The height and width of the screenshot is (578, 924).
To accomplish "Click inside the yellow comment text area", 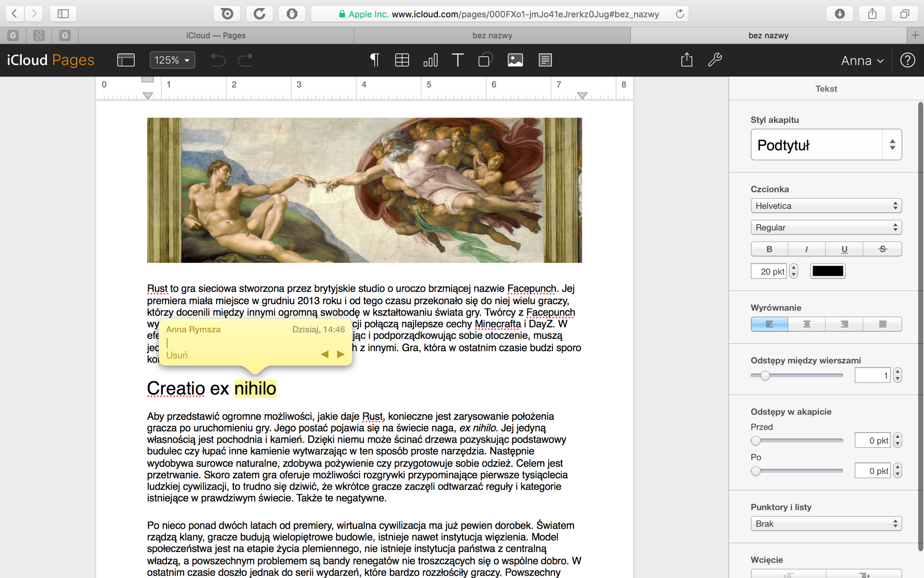I will [255, 342].
